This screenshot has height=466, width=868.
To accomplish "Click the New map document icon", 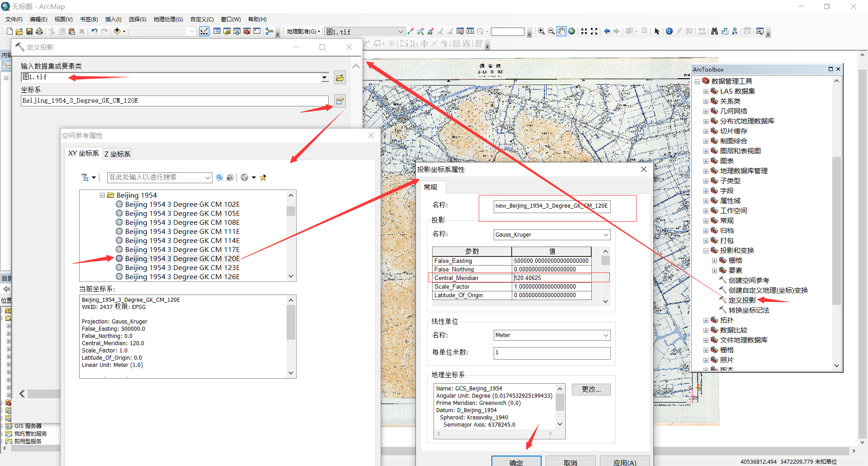I will [x=9, y=31].
